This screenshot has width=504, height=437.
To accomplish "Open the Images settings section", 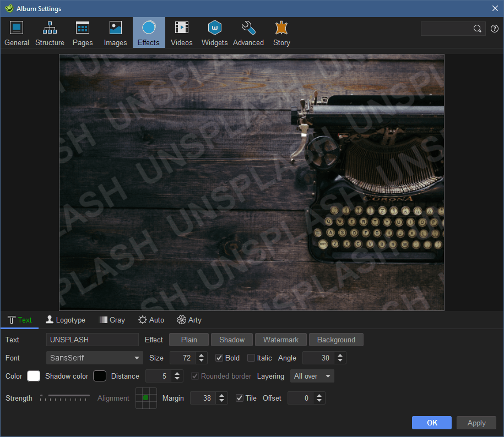I will coord(115,32).
